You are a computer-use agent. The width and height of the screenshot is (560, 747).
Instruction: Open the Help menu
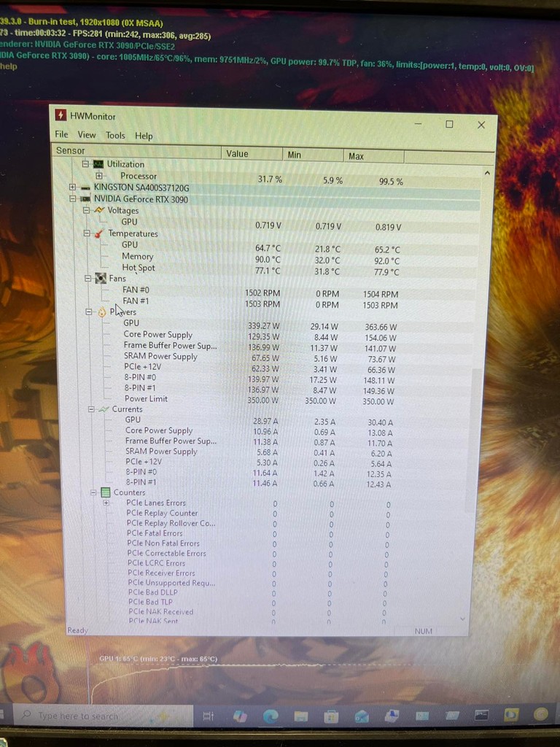(x=144, y=136)
